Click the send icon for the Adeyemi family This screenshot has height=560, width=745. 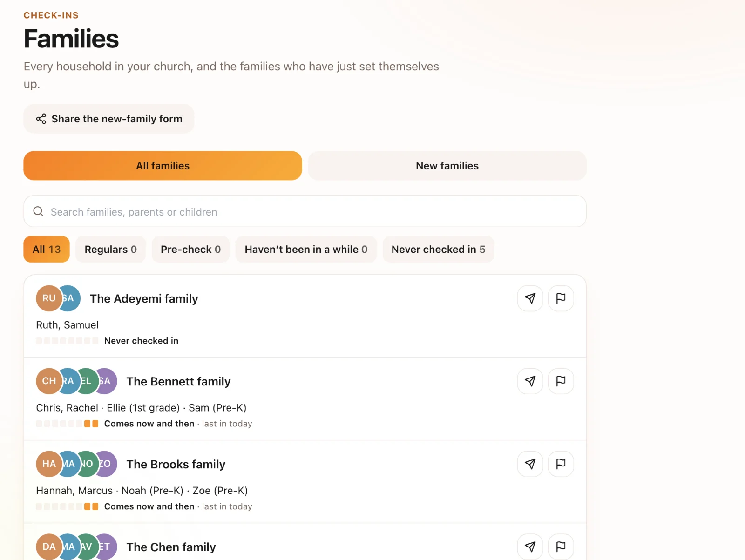[530, 298]
